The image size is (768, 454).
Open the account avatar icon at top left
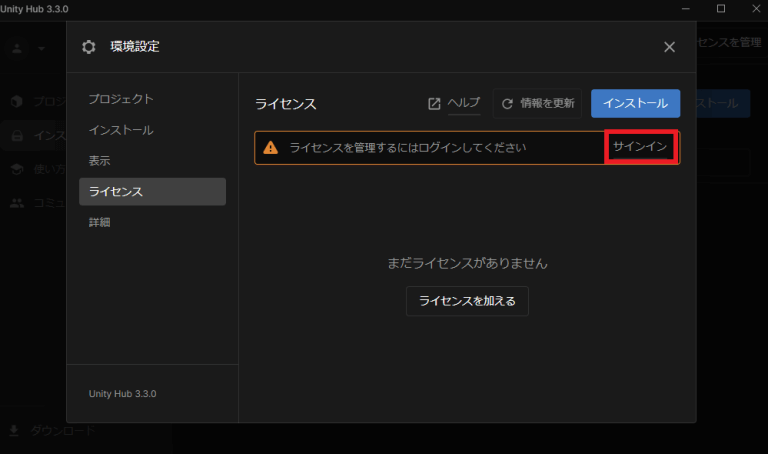(17, 48)
